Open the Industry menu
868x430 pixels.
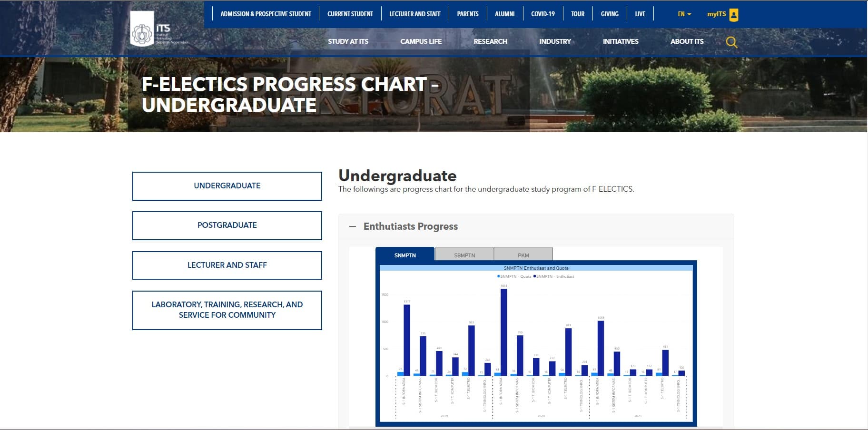click(555, 41)
